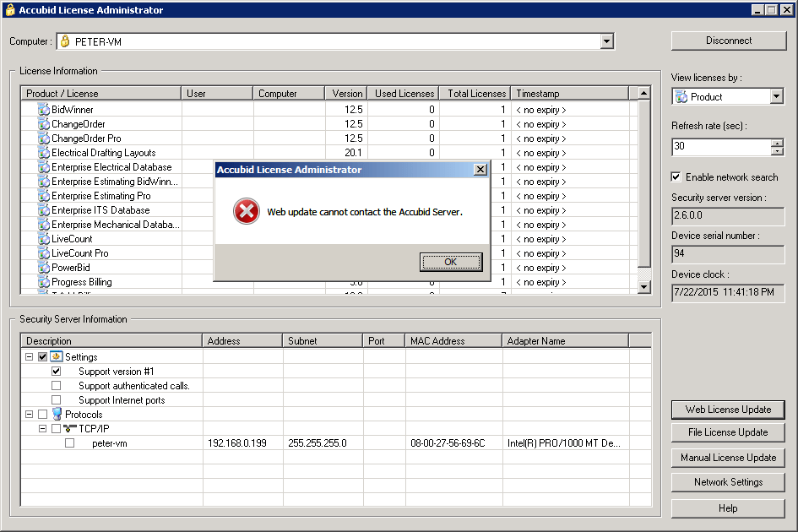
Task: Click the Electrical Drafting Layouts license icon
Action: (x=42, y=152)
